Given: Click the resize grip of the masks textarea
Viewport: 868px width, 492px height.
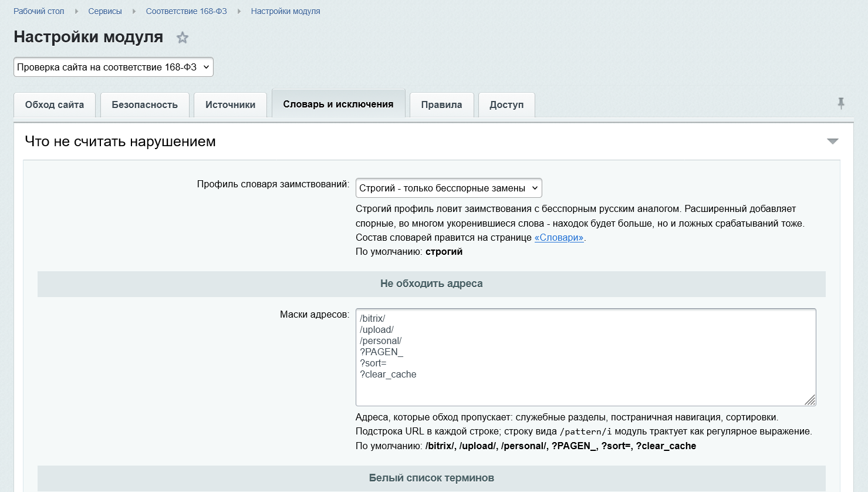Looking at the screenshot, I should pos(810,400).
